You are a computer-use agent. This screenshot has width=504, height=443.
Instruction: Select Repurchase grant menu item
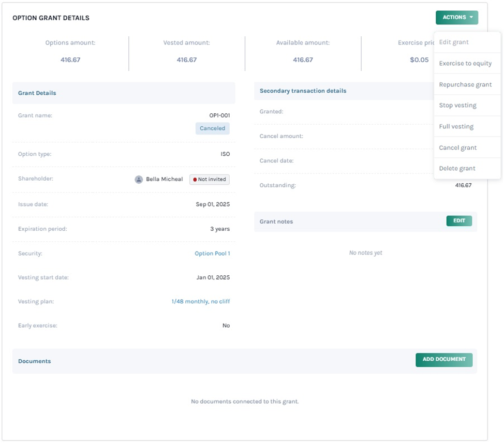point(465,84)
